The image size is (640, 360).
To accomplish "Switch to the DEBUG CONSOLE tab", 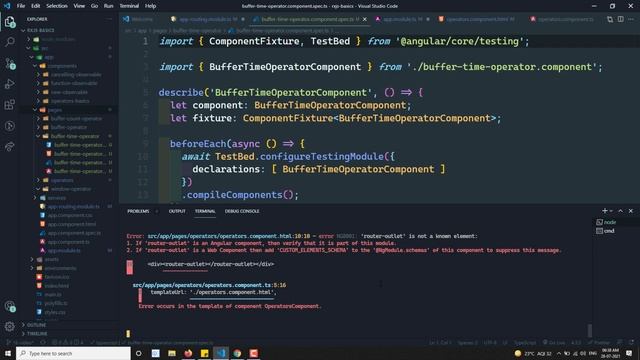I will pos(242,211).
